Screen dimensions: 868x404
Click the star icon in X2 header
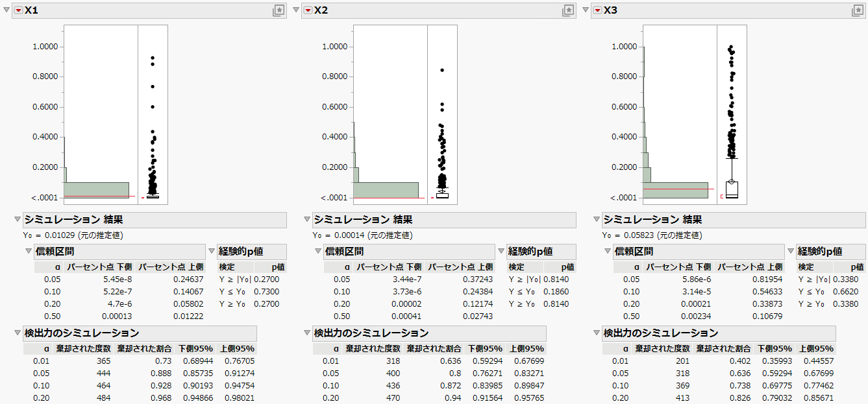pyautogui.click(x=568, y=10)
